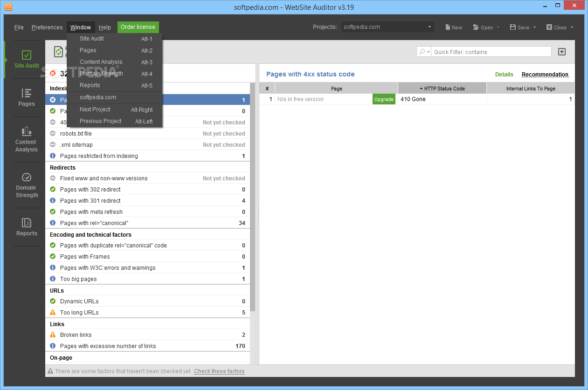This screenshot has height=390, width=588.
Task: Click the blue info icon beside Too big pages
Action: tap(53, 279)
